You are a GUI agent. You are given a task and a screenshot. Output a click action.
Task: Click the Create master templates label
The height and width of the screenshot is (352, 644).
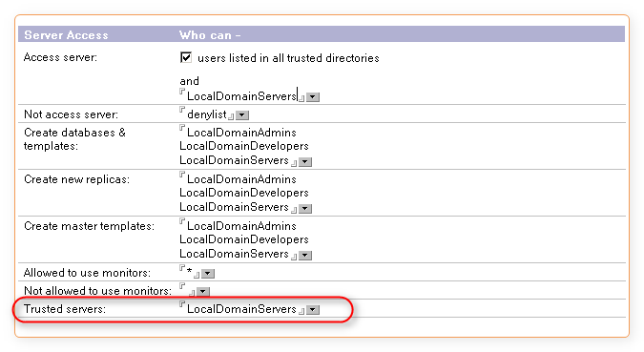89,226
